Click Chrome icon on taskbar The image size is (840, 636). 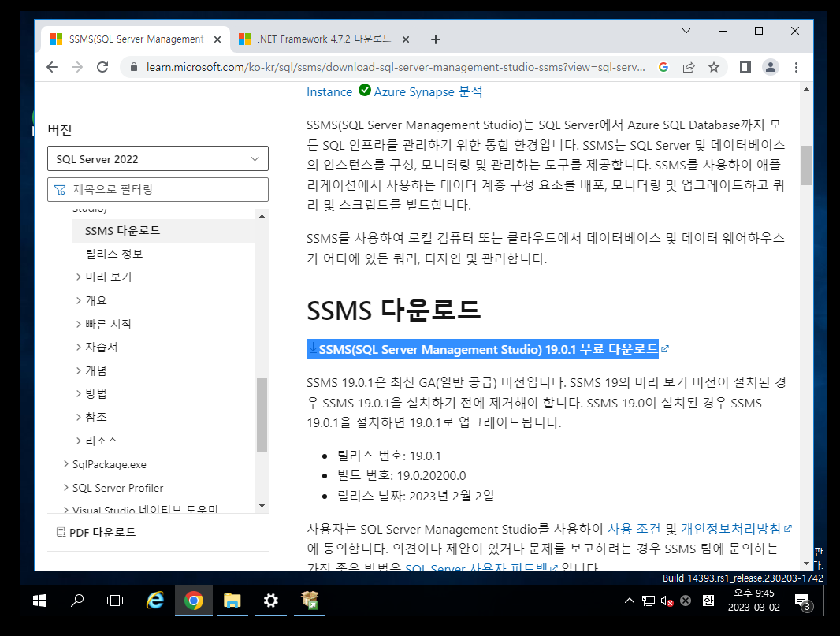(x=193, y=601)
